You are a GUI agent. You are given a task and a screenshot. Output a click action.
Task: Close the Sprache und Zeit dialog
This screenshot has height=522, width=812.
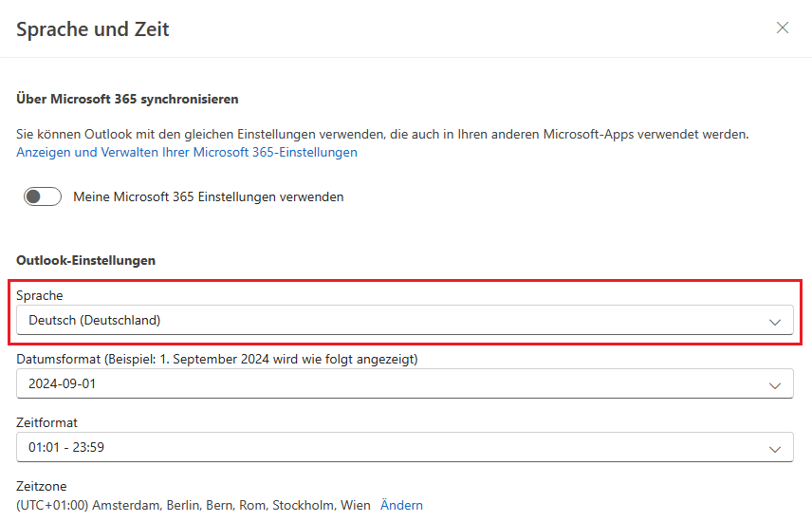[783, 28]
